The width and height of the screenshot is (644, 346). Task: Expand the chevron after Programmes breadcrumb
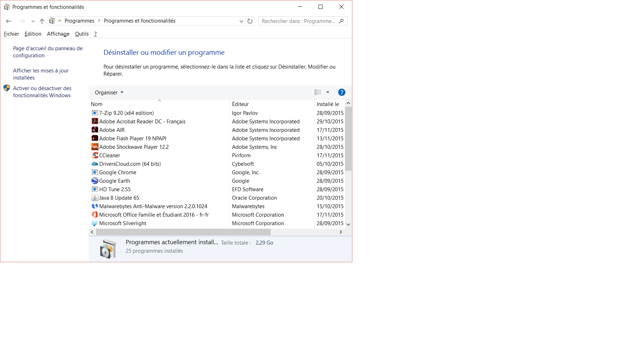point(99,21)
